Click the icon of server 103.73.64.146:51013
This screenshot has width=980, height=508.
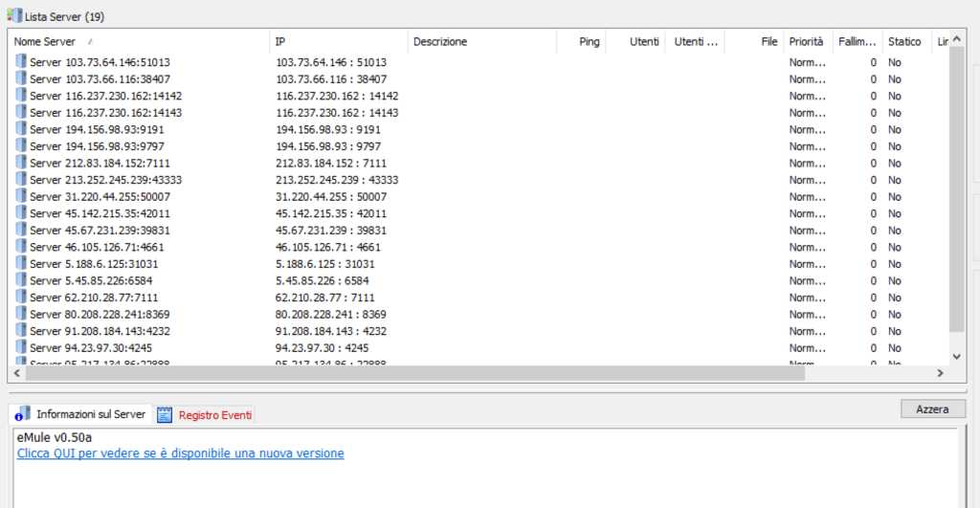point(21,62)
